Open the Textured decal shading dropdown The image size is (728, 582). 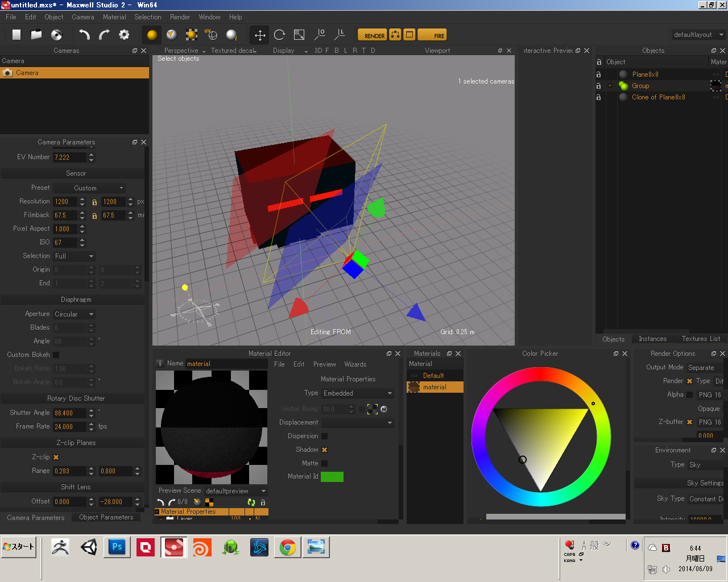pyautogui.click(x=234, y=51)
